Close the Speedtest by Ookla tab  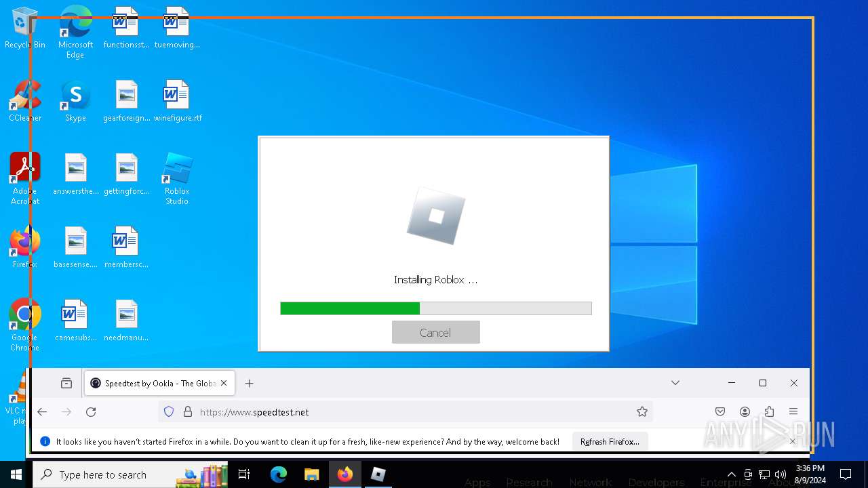[x=224, y=383]
